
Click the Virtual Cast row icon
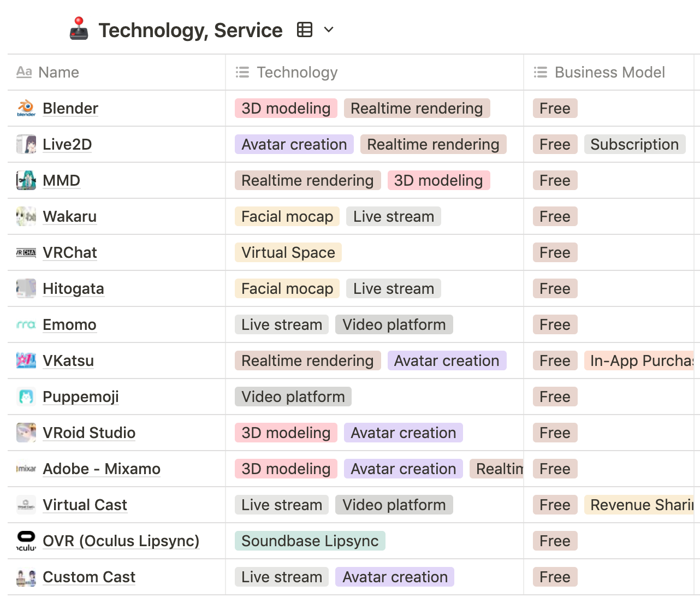[26, 505]
